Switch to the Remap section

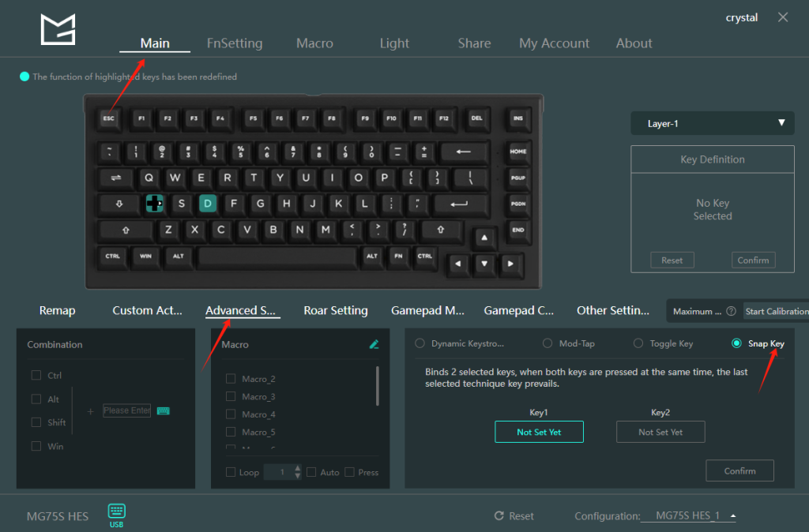pos(57,310)
